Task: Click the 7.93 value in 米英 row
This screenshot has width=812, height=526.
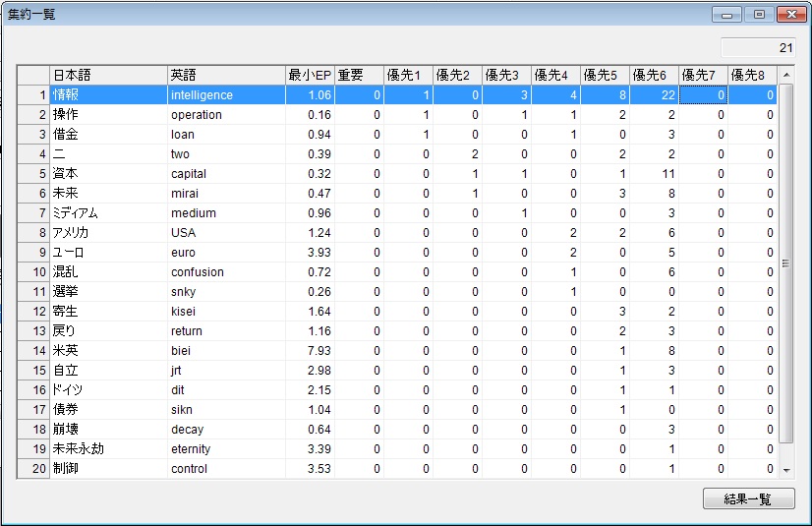Action: coord(310,351)
